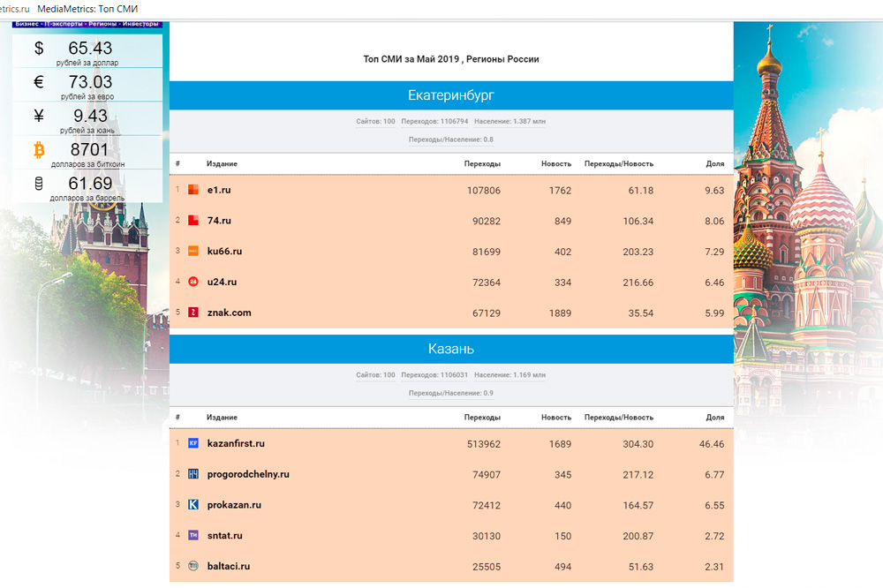Open the znak.com publication link
Screen dimensions: 883x588
click(x=229, y=313)
